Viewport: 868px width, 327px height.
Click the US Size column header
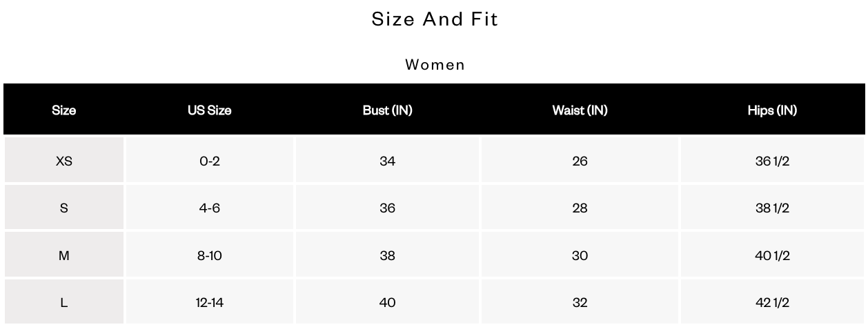pos(209,110)
